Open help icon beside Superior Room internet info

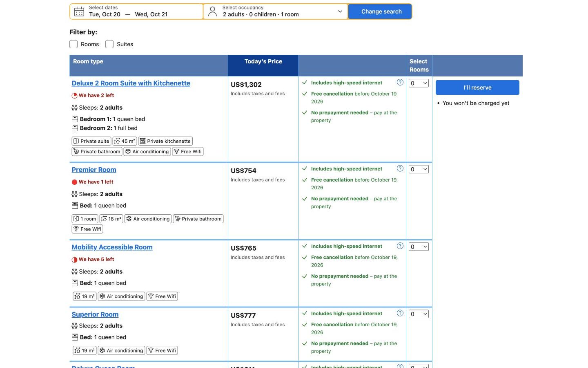click(400, 313)
